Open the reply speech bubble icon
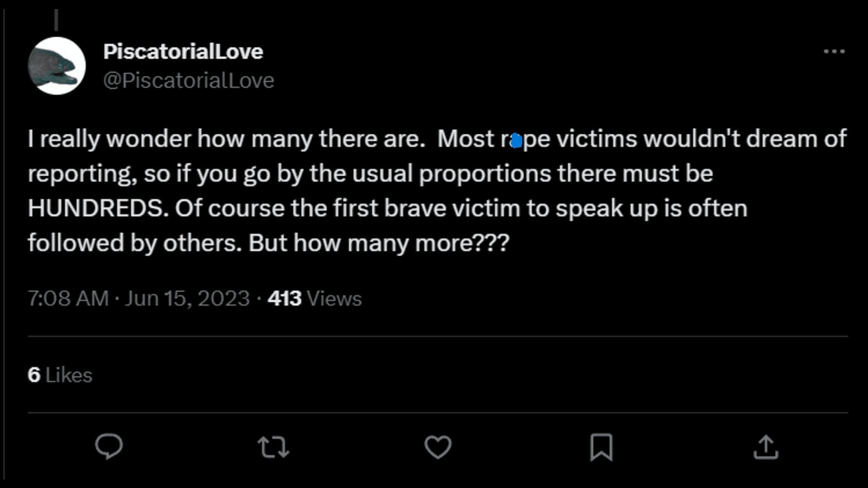 coord(109,446)
